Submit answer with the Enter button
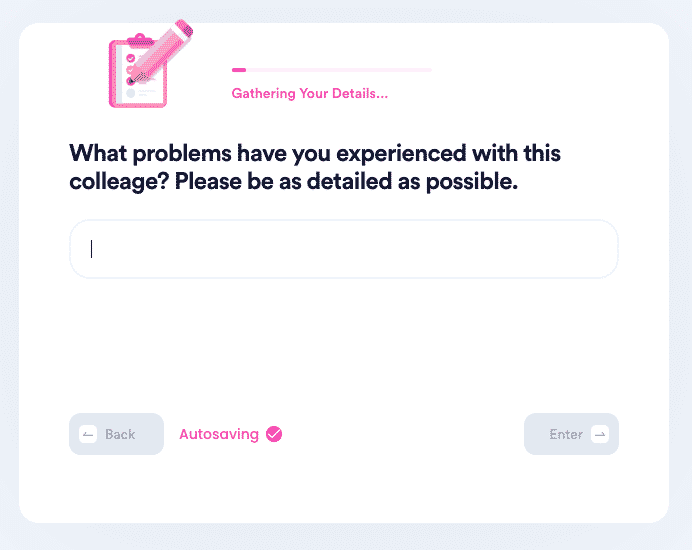 571,434
